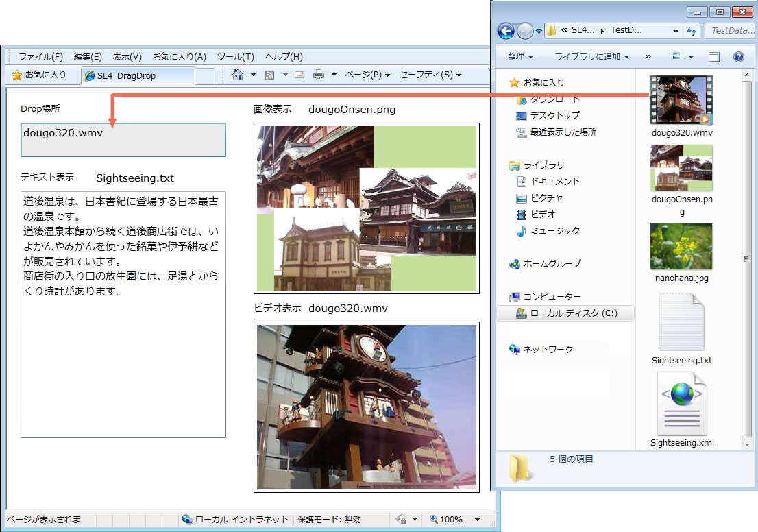The image size is (758, 532).
Task: Open the feeds dropdown arrow
Action: [x=284, y=75]
